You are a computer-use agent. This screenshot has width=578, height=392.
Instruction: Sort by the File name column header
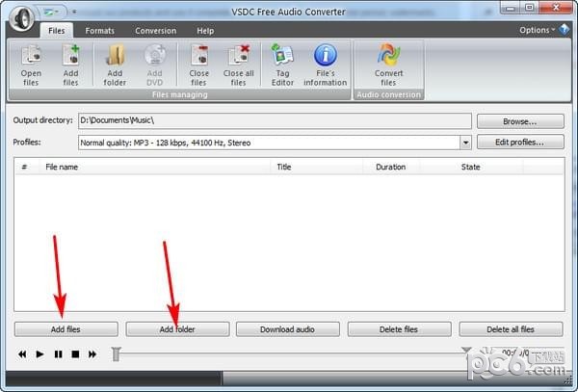(x=154, y=167)
